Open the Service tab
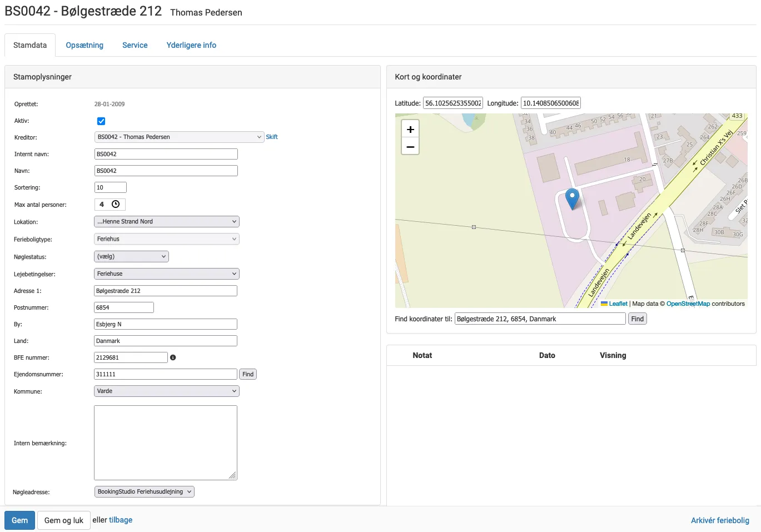 135,45
